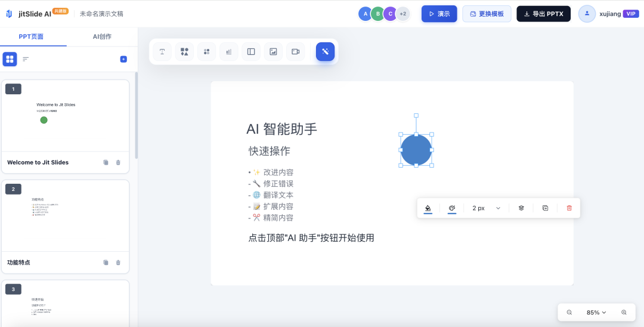The image size is (644, 327).
Task: Click the VIP badge
Action: coord(631,14)
